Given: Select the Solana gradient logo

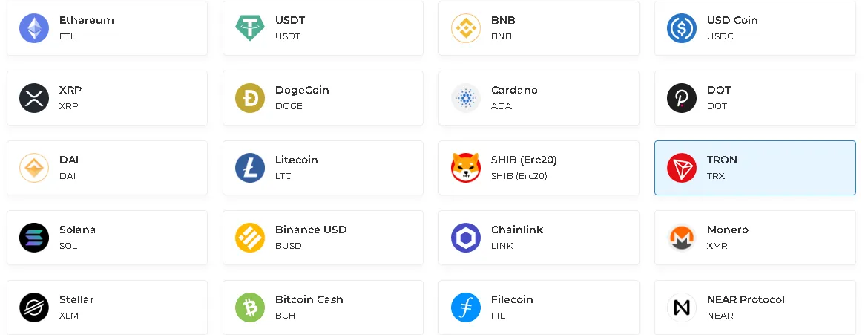Looking at the screenshot, I should pyautogui.click(x=34, y=238).
